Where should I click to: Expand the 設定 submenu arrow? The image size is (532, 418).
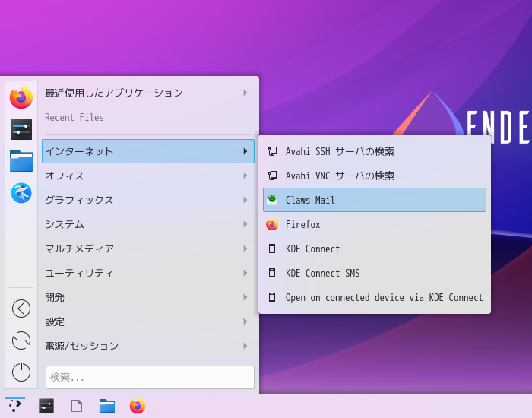coord(245,321)
